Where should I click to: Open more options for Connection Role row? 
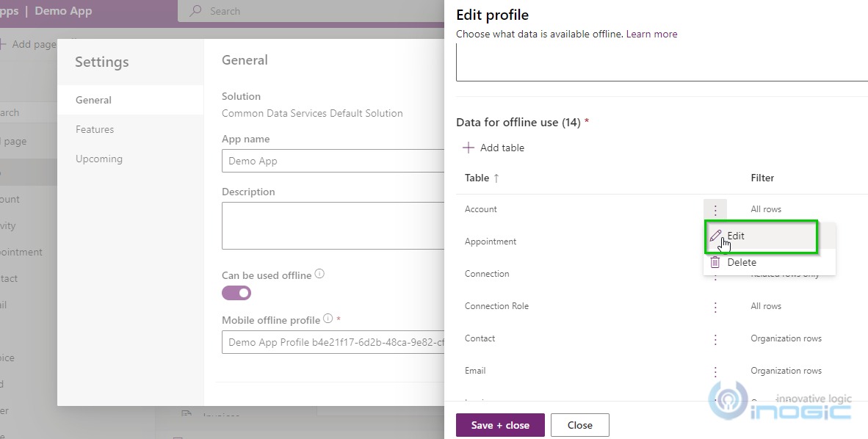tap(715, 307)
